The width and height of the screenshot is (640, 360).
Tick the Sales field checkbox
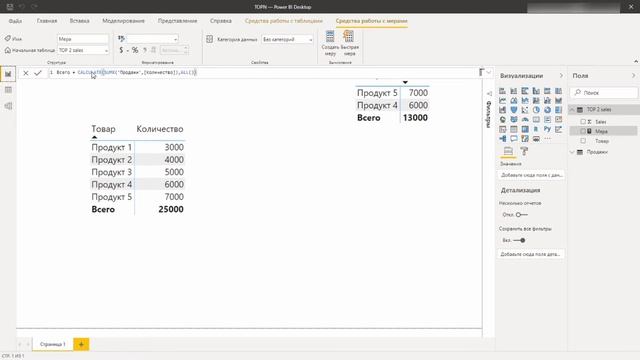tap(583, 122)
